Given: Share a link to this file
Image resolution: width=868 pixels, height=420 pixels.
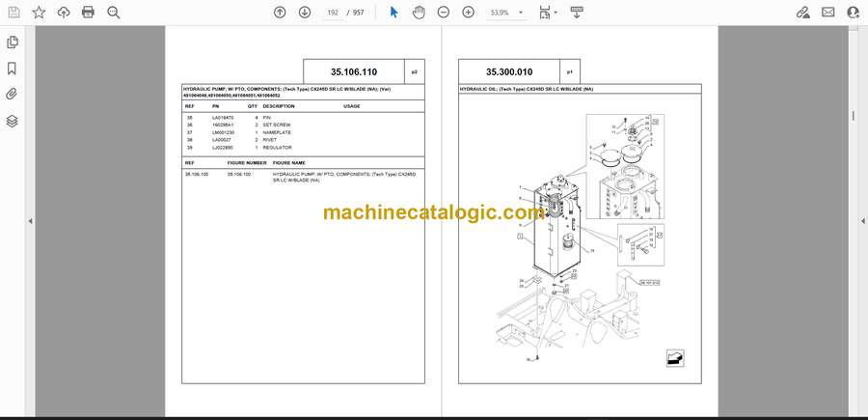Looking at the screenshot, I should (x=803, y=13).
